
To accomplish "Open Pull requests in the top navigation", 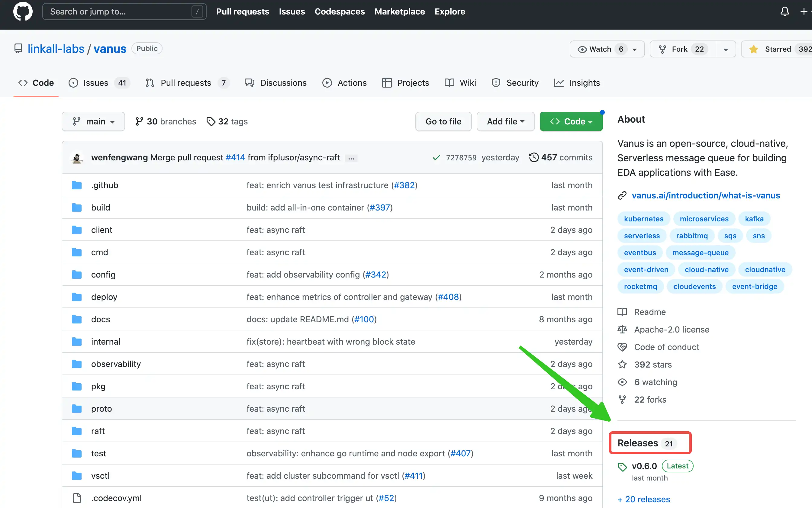I will point(243,11).
